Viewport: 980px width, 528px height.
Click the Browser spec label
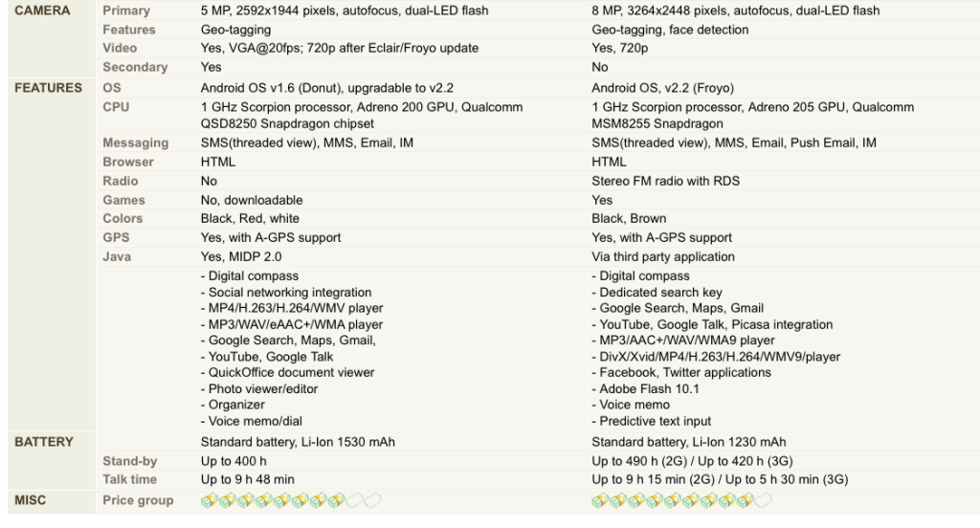128,162
